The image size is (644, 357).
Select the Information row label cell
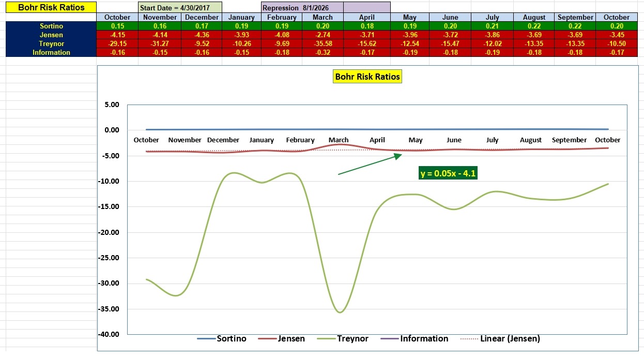(51, 52)
